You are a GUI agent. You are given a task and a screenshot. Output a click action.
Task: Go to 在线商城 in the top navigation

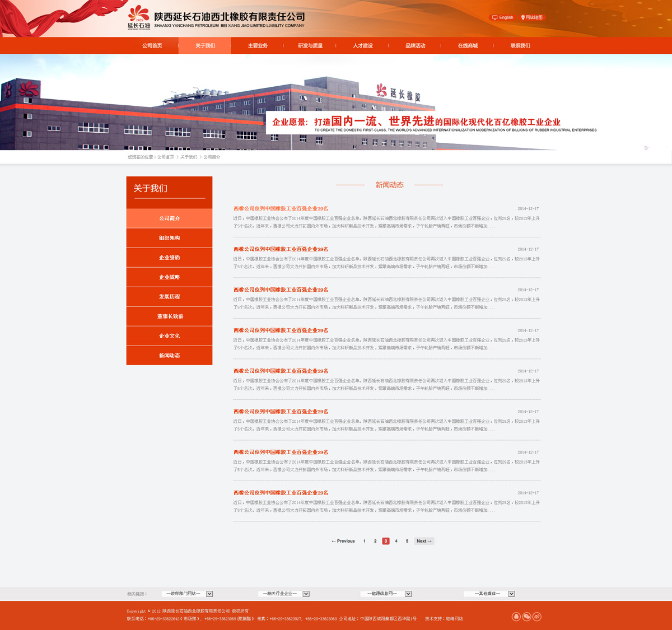pos(468,46)
